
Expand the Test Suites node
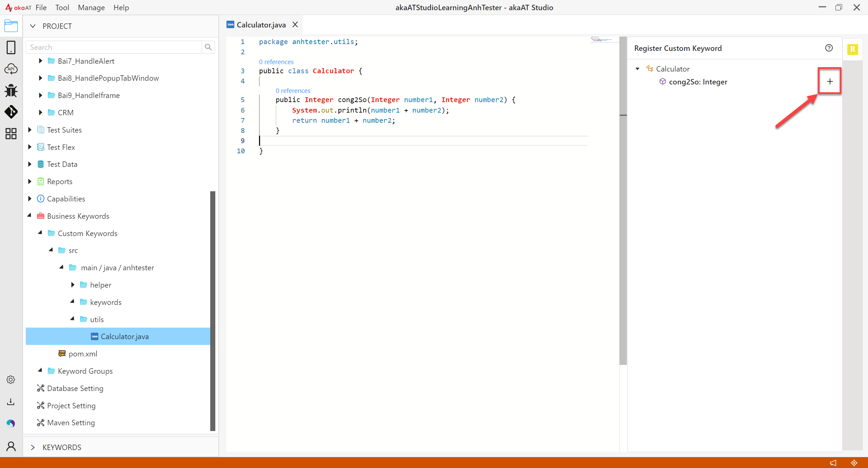click(30, 130)
